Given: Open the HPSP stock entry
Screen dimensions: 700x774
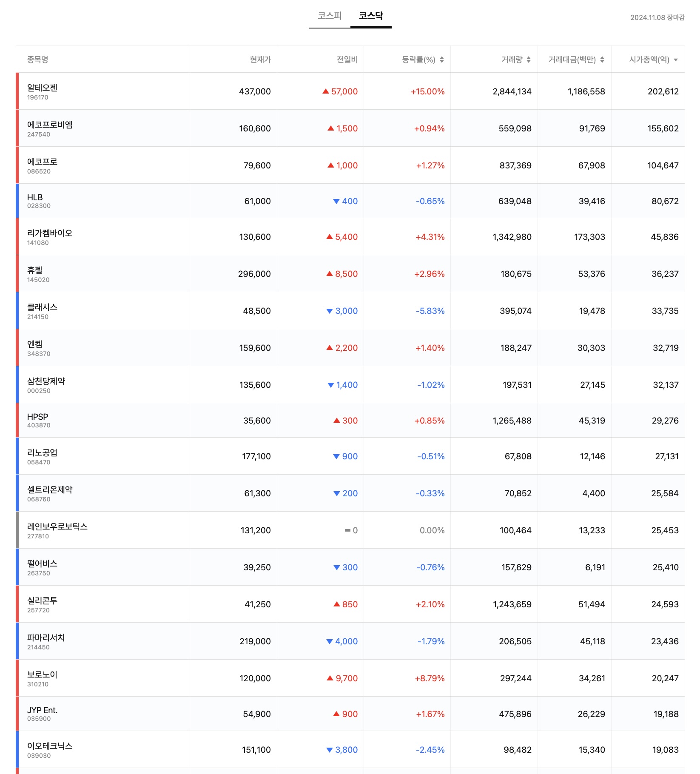Looking at the screenshot, I should [x=38, y=417].
